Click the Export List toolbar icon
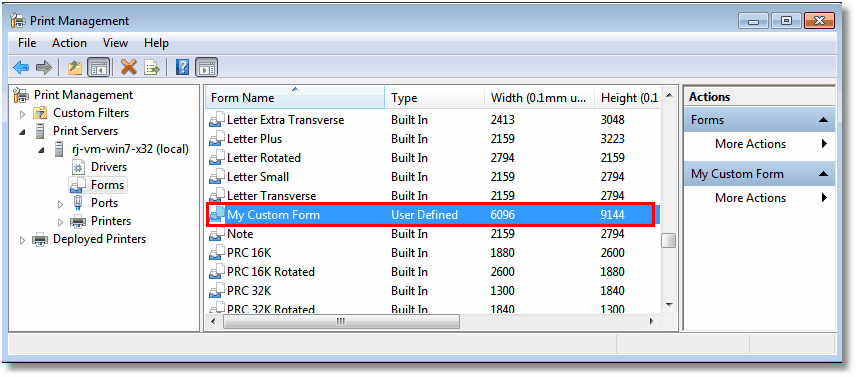This screenshot has height=377, width=856. pyautogui.click(x=152, y=67)
